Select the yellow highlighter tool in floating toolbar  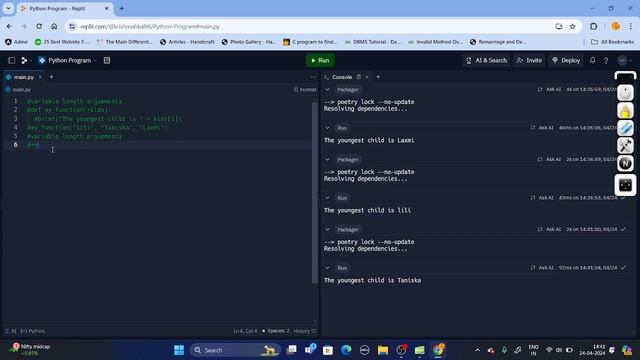625,111
